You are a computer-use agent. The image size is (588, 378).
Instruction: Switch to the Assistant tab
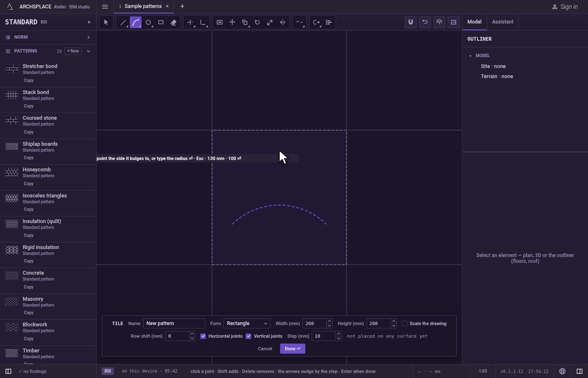[x=503, y=22]
